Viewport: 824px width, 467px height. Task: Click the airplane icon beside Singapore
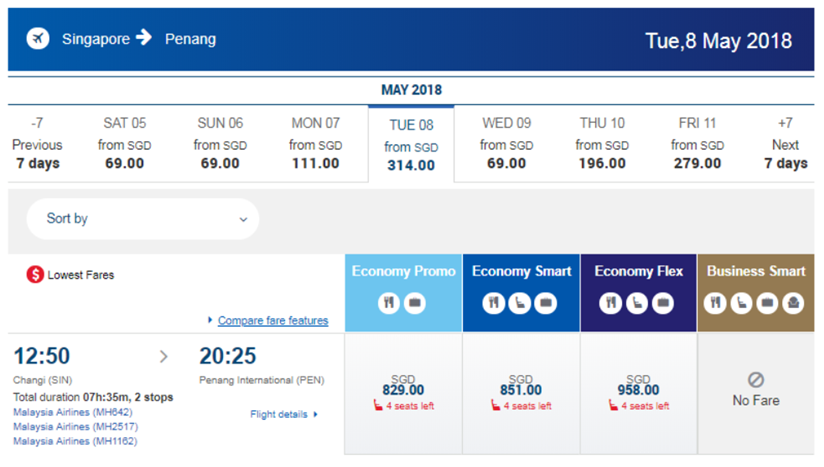(38, 38)
